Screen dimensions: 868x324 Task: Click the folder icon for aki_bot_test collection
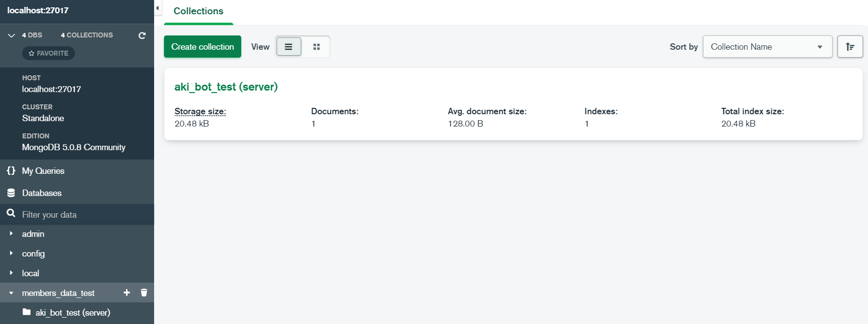click(27, 312)
